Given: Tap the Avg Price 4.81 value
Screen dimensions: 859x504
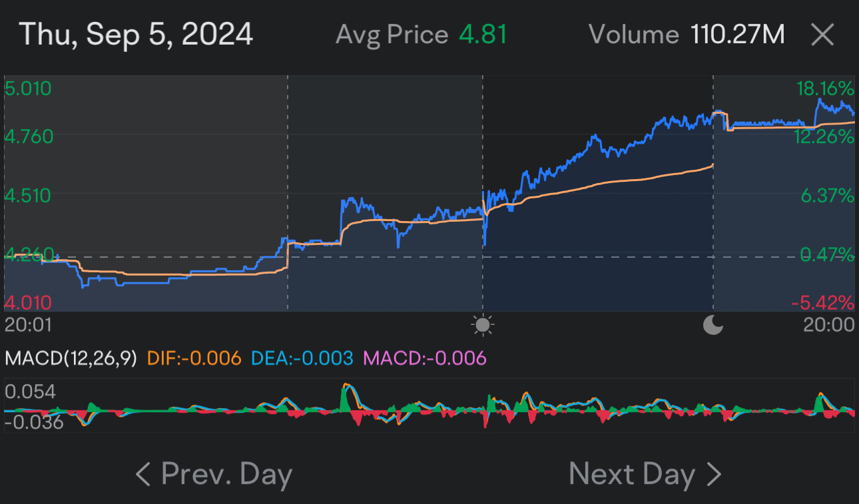Looking at the screenshot, I should [x=483, y=35].
